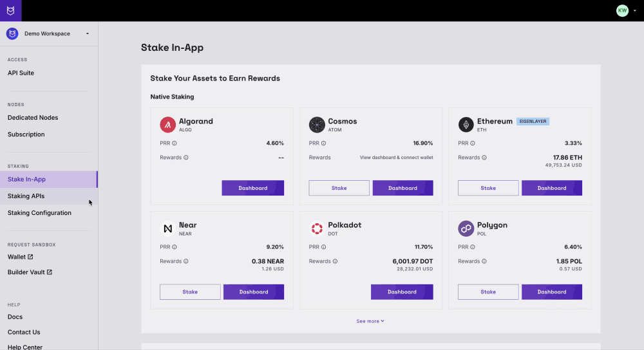Open Contact Us
The height and width of the screenshot is (350, 644).
24,333
